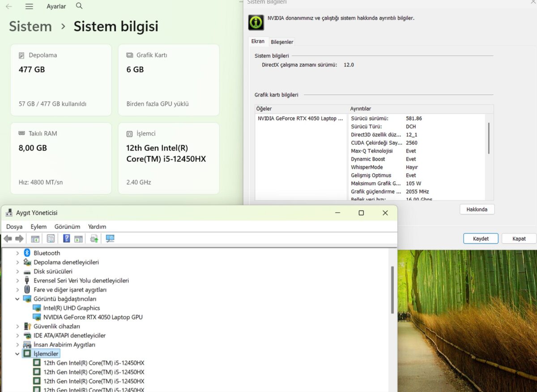Expand İnsan Arabirim Aygıtları node
Screen dimensions: 537x392
coord(17,345)
